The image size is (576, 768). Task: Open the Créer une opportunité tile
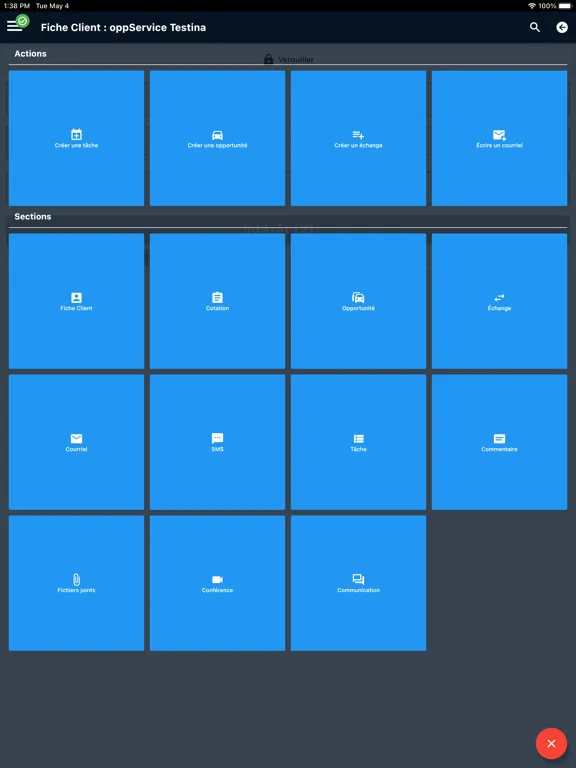tap(217, 138)
